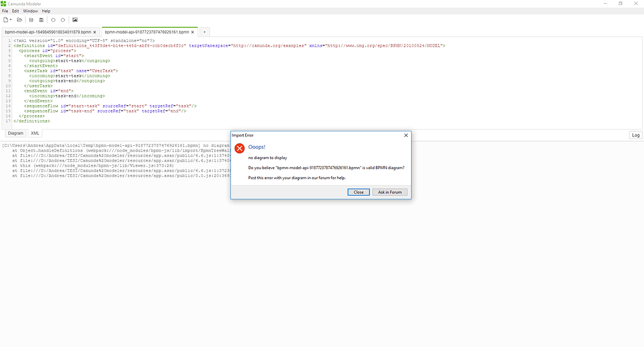Minimize the Camunda Modeler window

(x=605, y=4)
